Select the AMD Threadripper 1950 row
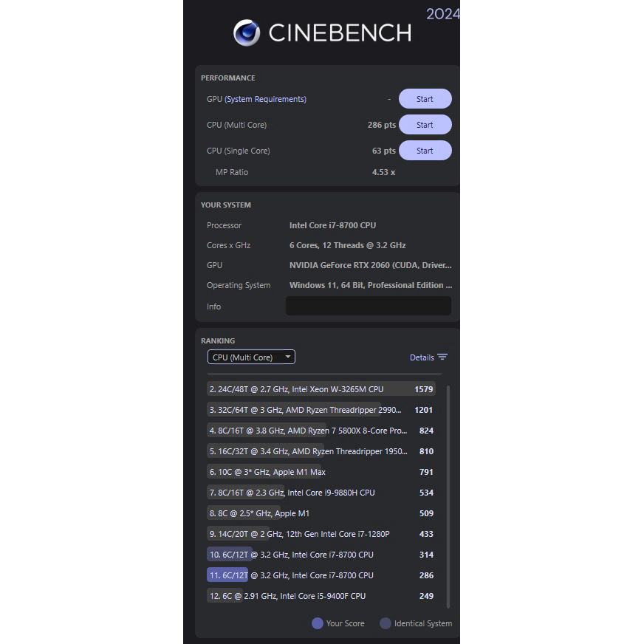The image size is (644, 644). [321, 451]
